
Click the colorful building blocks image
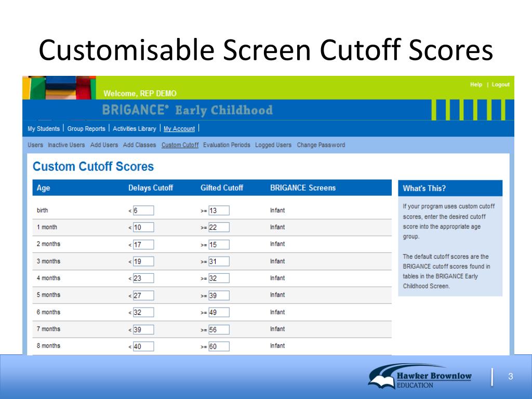point(59,87)
